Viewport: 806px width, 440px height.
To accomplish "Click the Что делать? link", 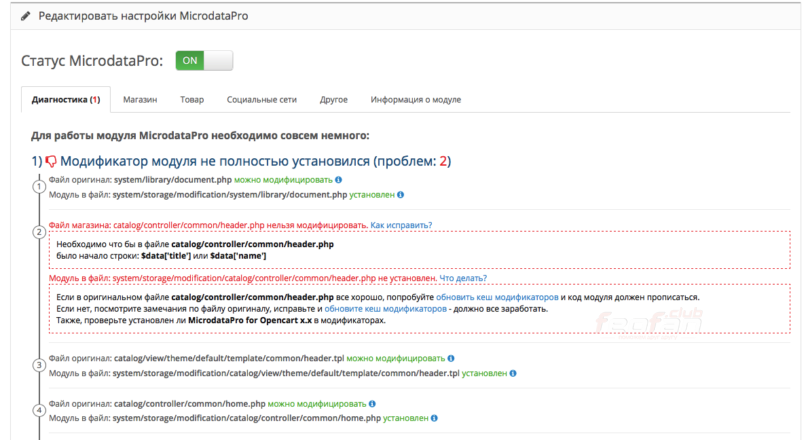I will (x=463, y=278).
